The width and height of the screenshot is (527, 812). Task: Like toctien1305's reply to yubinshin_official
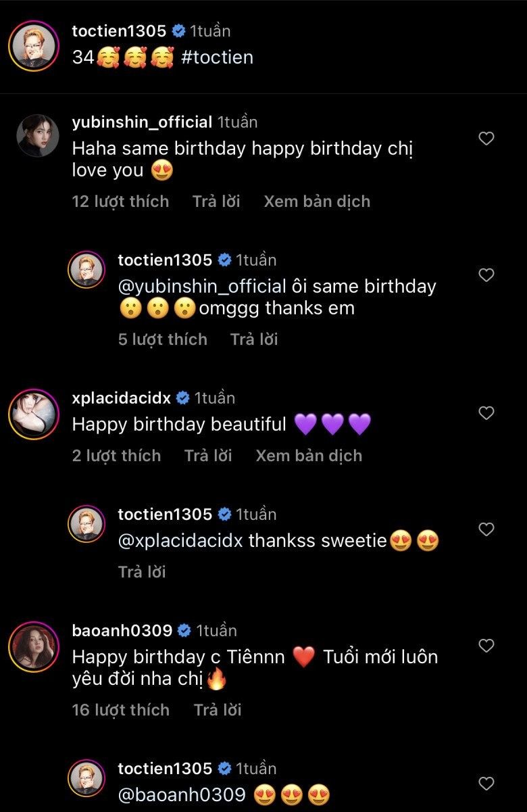tap(486, 275)
